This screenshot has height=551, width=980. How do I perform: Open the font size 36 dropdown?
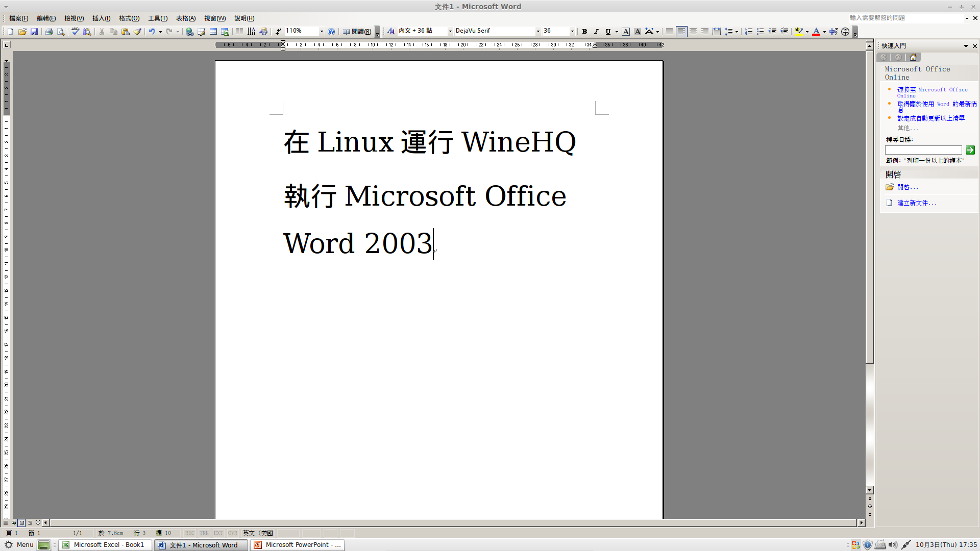tap(572, 32)
